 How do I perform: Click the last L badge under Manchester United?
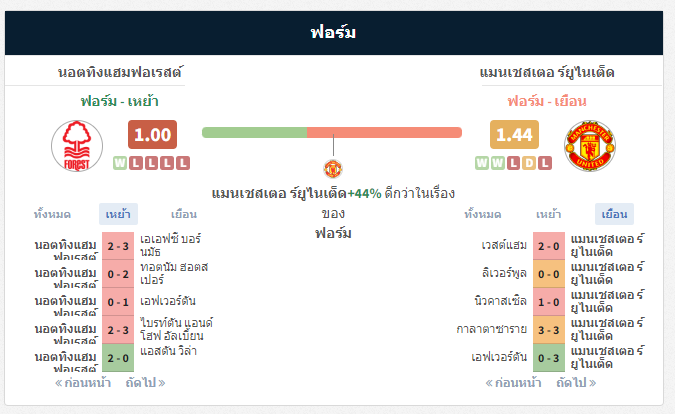point(545,163)
